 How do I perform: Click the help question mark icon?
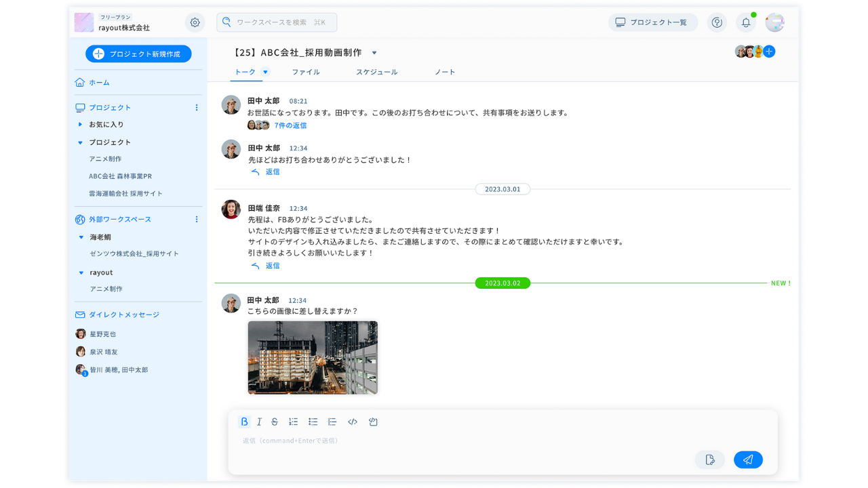(717, 22)
